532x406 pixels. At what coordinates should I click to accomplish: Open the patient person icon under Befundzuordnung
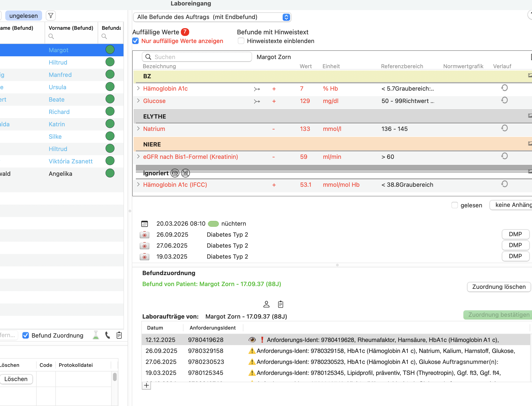pyautogui.click(x=266, y=304)
